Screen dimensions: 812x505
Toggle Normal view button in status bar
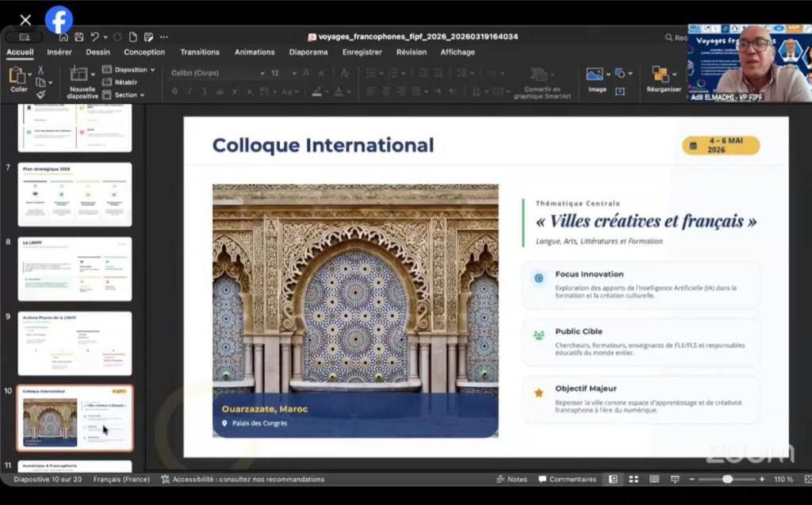click(x=613, y=480)
